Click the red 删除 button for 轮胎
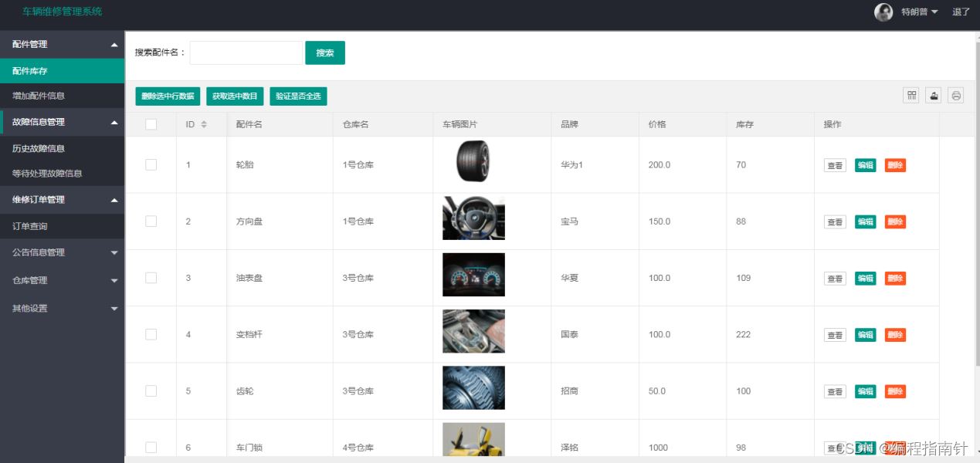 pos(895,165)
